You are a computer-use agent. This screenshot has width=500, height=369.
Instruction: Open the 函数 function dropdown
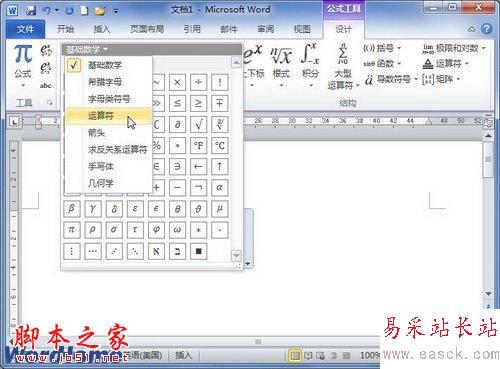pyautogui.click(x=382, y=63)
